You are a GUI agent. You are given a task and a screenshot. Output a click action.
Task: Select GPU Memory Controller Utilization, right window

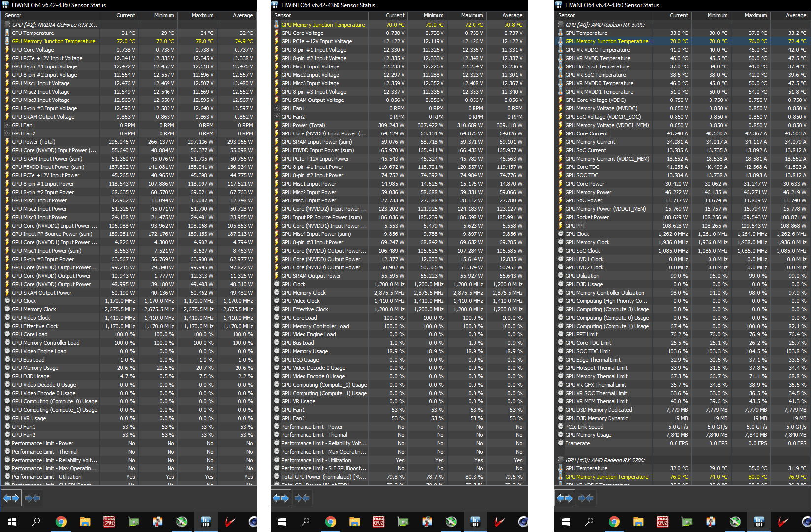click(x=682, y=293)
